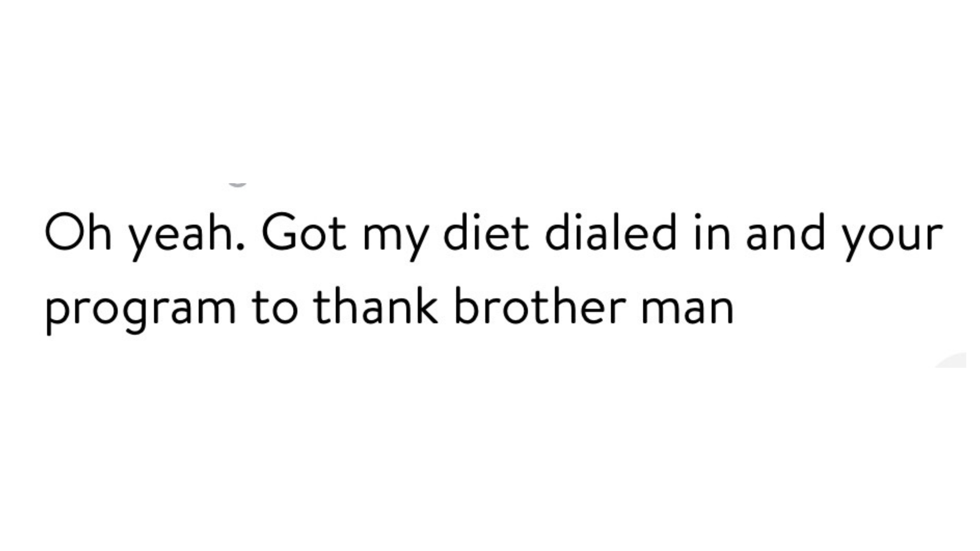Viewport: 980px width, 551px height.
Task: Select the word "and"
Action: 785,231
